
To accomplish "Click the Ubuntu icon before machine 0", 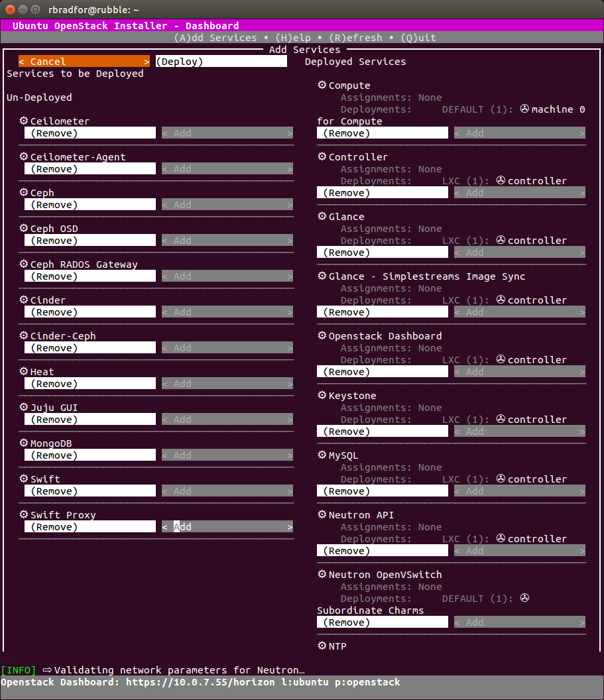I will (524, 109).
